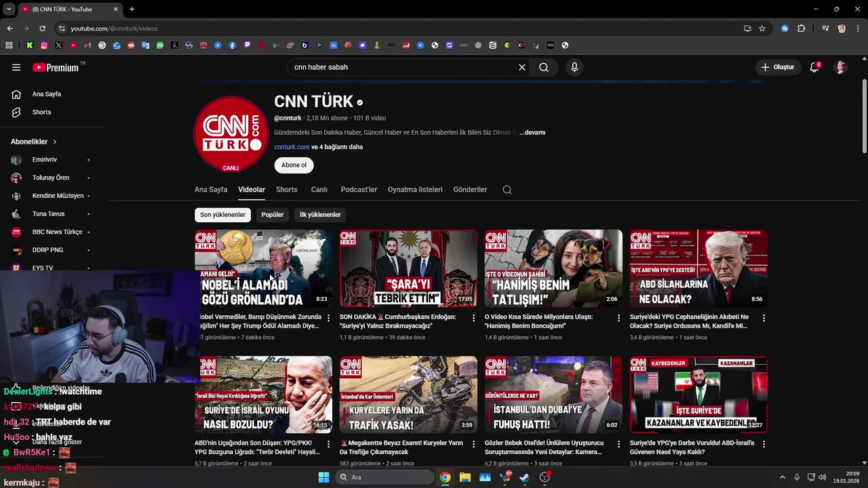868x488 pixels.
Task: Open the cnnturk.com link
Action: (x=292, y=147)
